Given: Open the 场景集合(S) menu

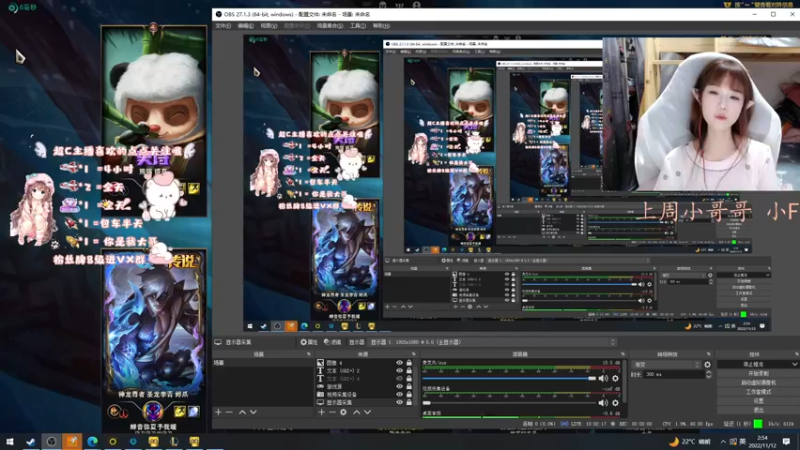Looking at the screenshot, I should (330, 26).
